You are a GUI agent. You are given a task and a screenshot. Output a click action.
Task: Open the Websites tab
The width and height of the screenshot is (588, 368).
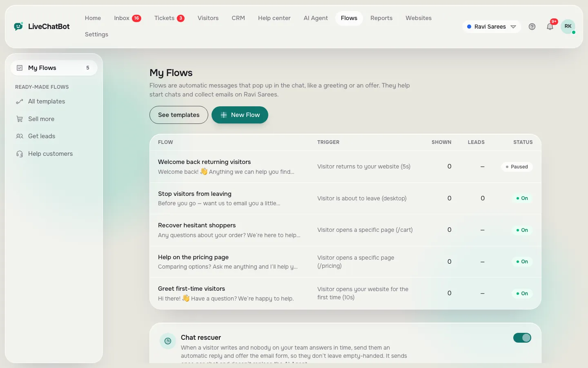(x=419, y=18)
